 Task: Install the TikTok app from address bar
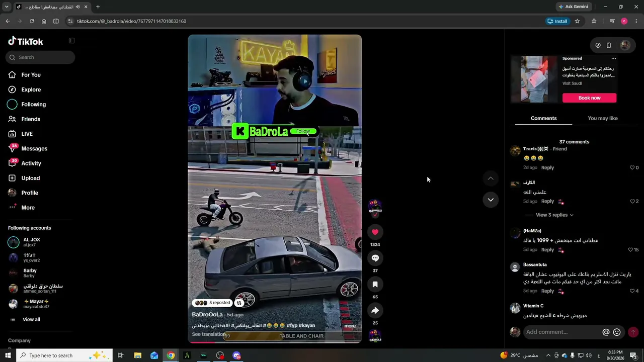pos(557,21)
